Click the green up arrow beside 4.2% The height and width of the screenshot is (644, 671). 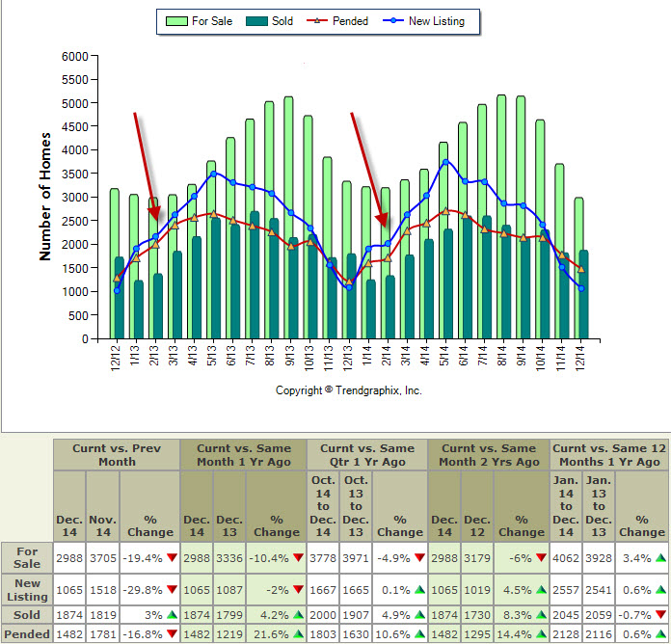(298, 614)
